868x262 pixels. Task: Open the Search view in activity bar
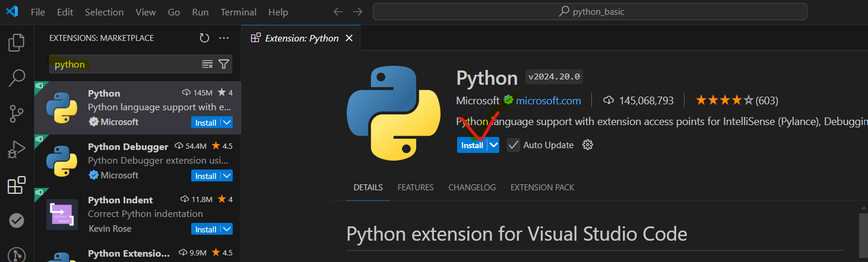[17, 78]
